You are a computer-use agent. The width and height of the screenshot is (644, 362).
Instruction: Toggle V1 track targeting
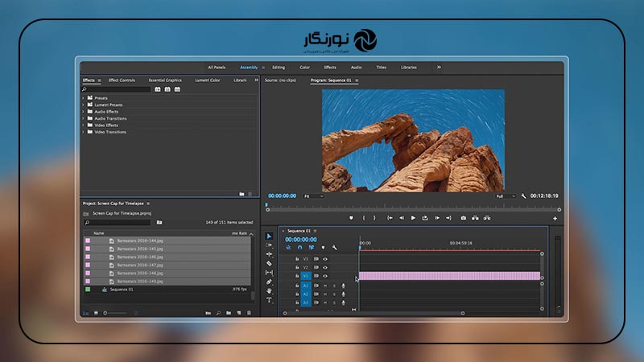coord(306,276)
